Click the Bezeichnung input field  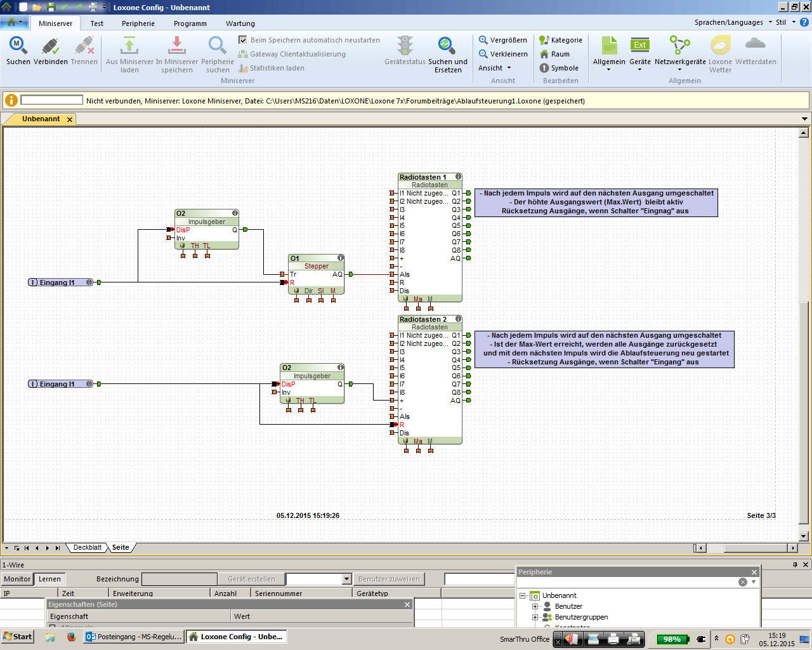[179, 579]
